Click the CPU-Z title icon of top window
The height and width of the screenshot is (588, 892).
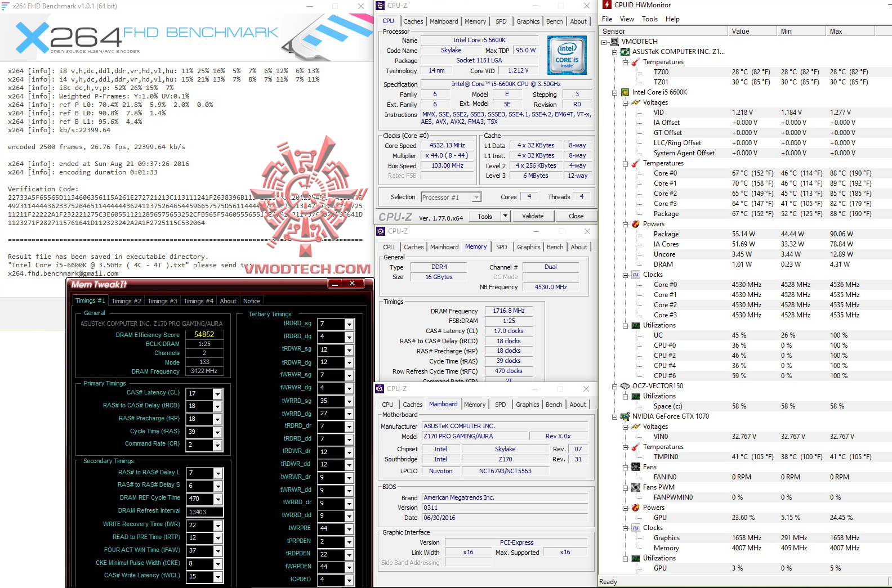pyautogui.click(x=380, y=6)
